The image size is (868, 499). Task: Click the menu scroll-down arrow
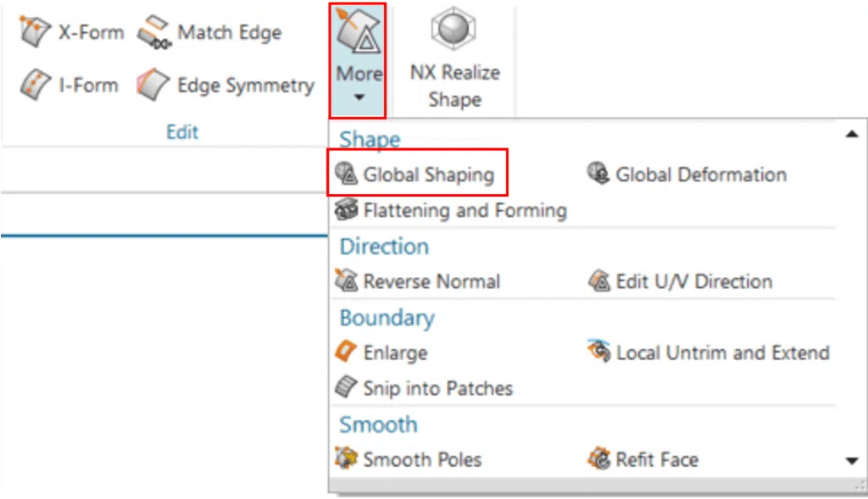(x=852, y=460)
